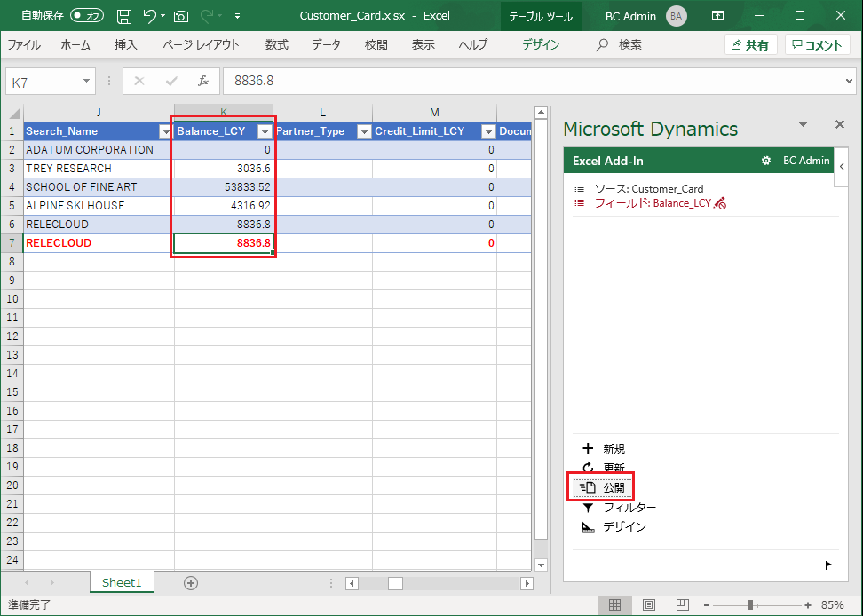Select the TREY RESEARCH cell
Screen dimensions: 863x616
coord(99,169)
